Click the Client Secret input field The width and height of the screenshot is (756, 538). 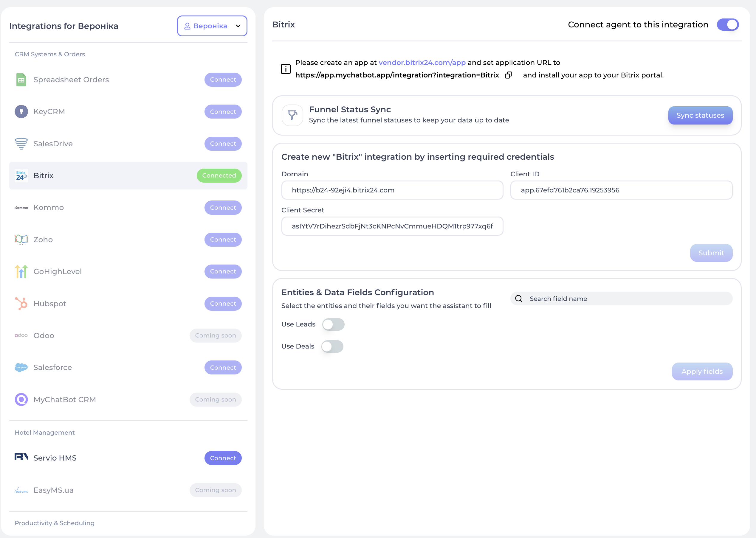(392, 226)
